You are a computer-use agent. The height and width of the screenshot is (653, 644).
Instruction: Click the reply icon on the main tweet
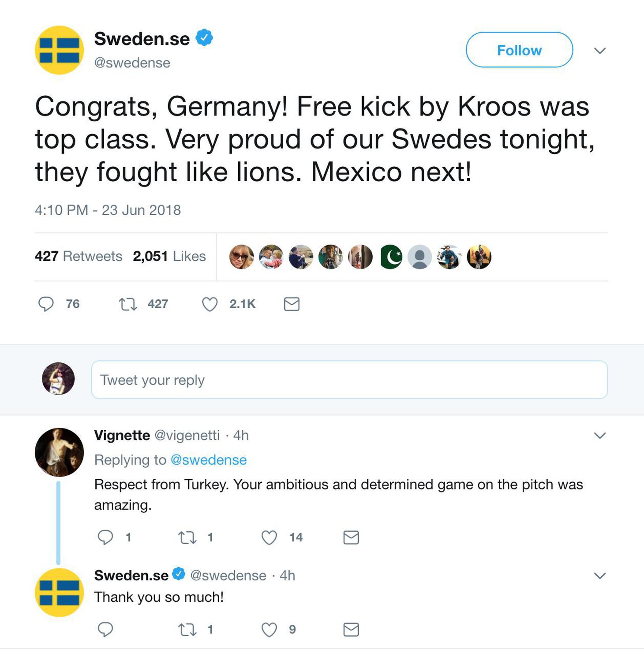pos(46,304)
